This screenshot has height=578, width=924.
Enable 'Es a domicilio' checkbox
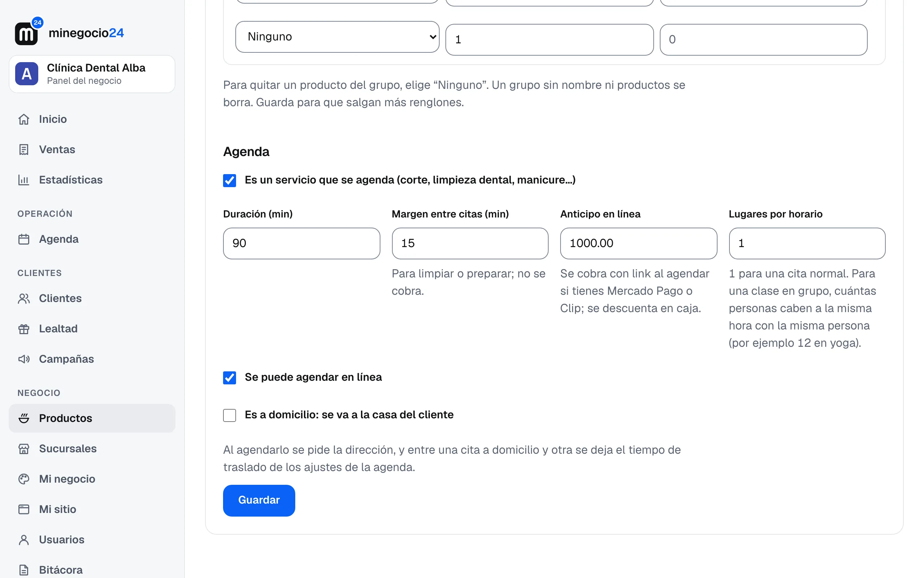(x=230, y=415)
